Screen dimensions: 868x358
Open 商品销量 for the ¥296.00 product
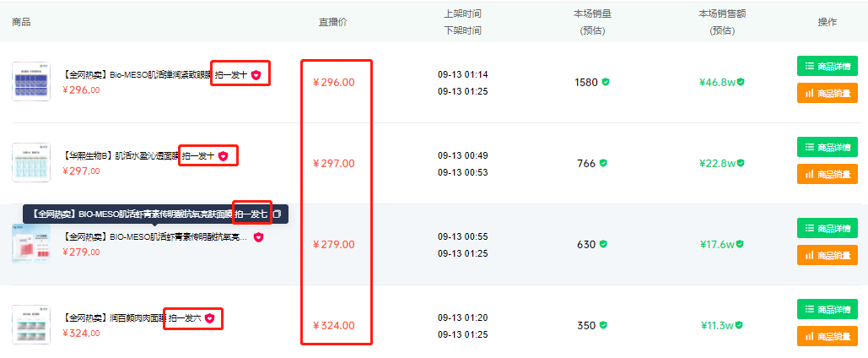click(827, 93)
